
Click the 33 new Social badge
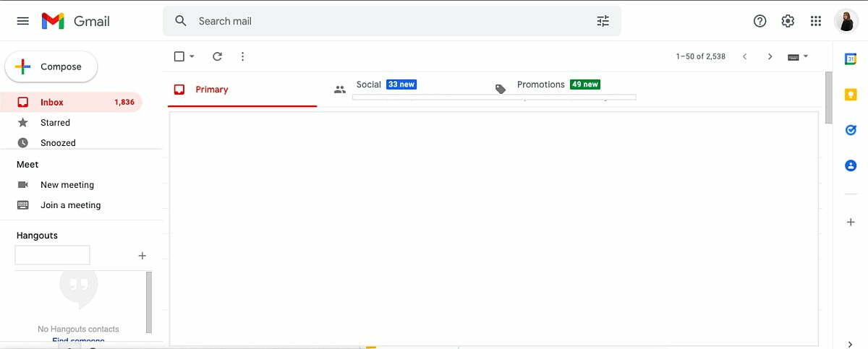click(401, 85)
